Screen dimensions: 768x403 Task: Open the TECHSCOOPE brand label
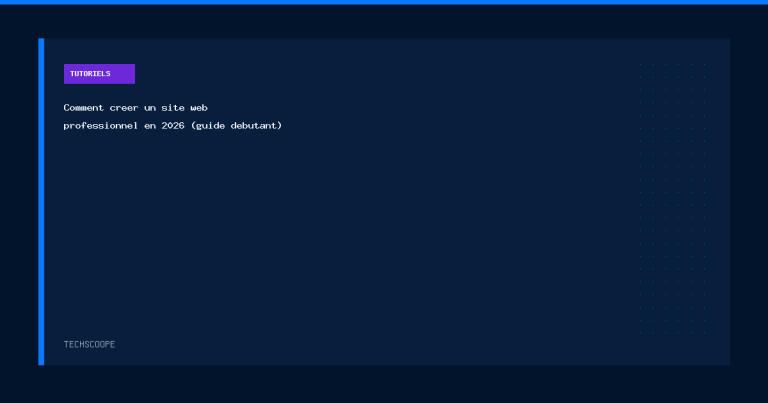point(89,344)
